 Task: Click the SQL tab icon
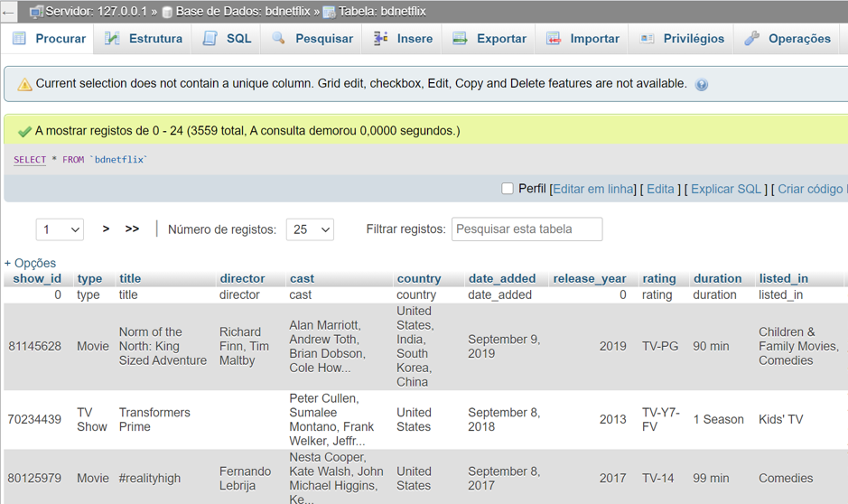click(210, 39)
